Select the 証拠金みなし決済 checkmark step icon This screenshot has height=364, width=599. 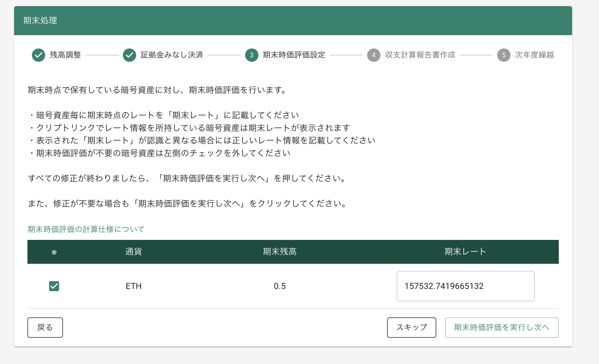click(x=130, y=55)
